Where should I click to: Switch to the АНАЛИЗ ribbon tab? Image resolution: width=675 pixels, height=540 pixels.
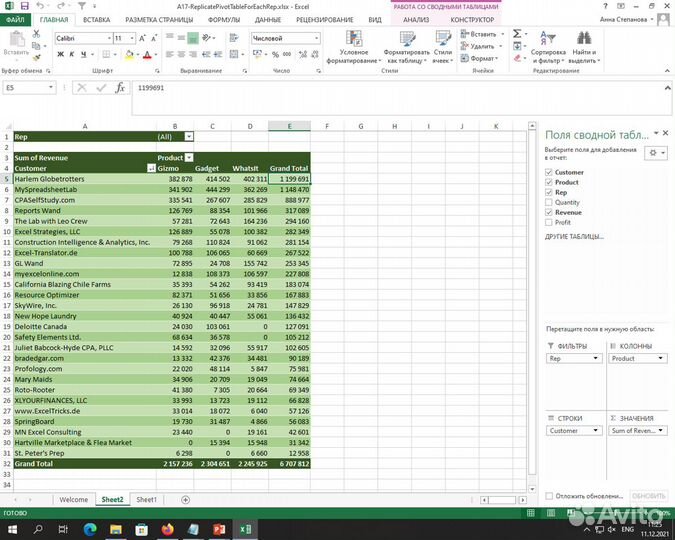[416, 20]
